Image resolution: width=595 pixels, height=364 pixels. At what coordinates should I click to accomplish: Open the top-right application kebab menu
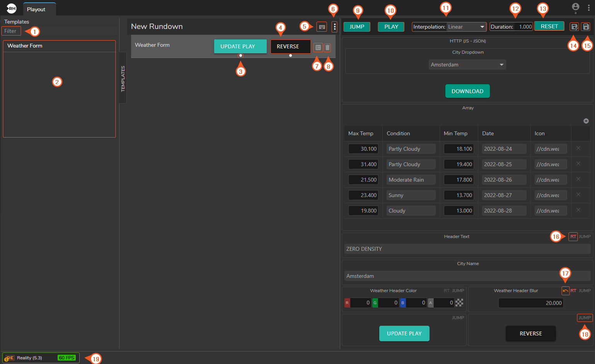pyautogui.click(x=588, y=8)
